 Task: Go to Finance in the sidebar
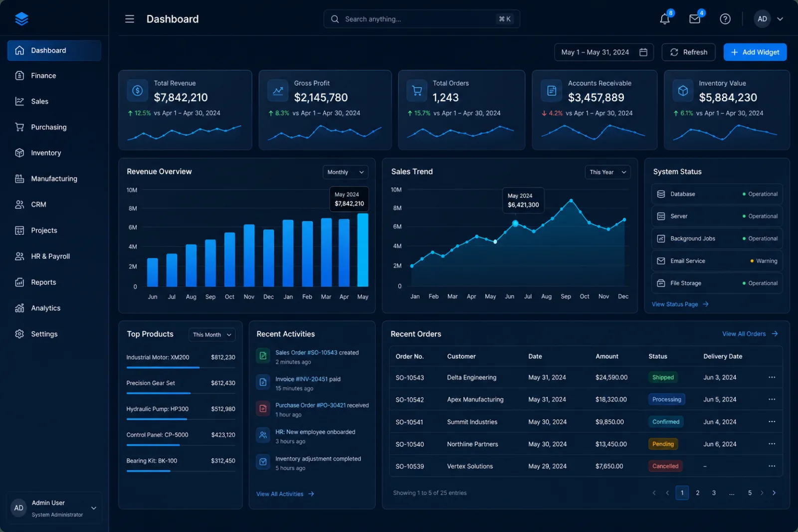[54, 76]
